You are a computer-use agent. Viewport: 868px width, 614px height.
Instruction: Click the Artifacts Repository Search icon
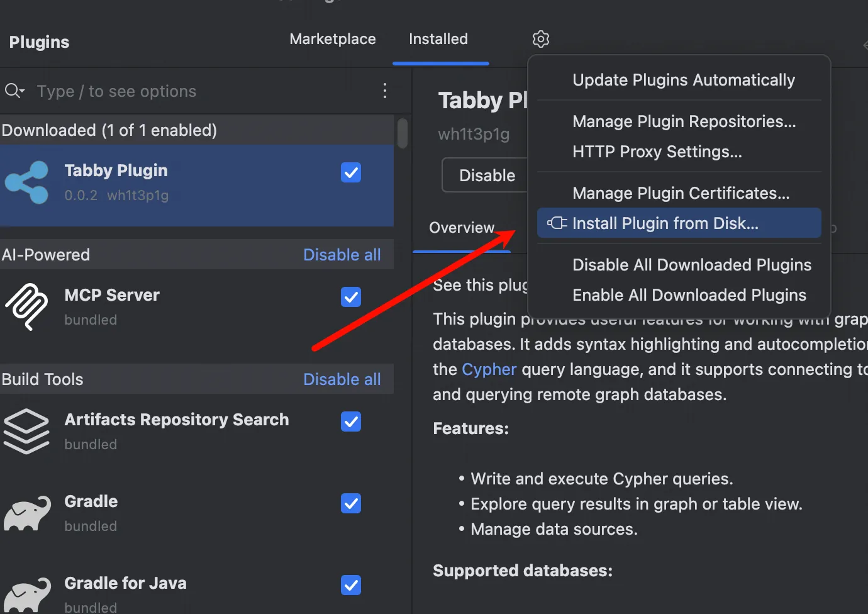(26, 432)
